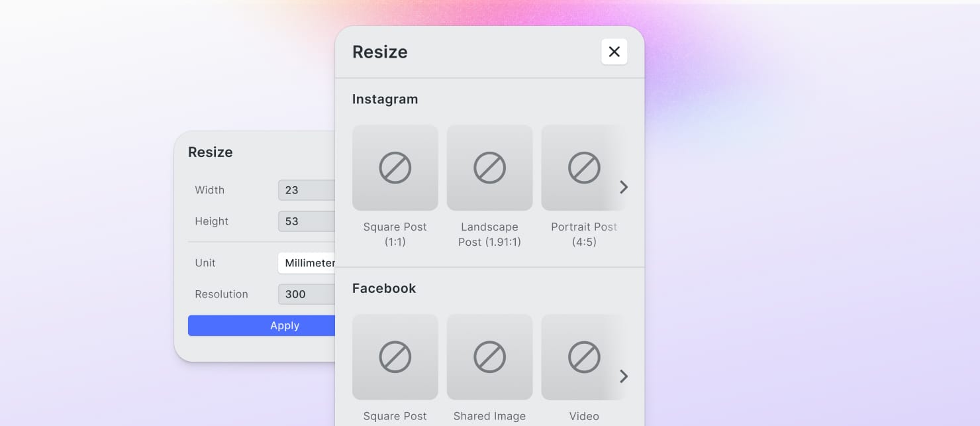
Task: Apply the resize settings
Action: tap(262, 325)
